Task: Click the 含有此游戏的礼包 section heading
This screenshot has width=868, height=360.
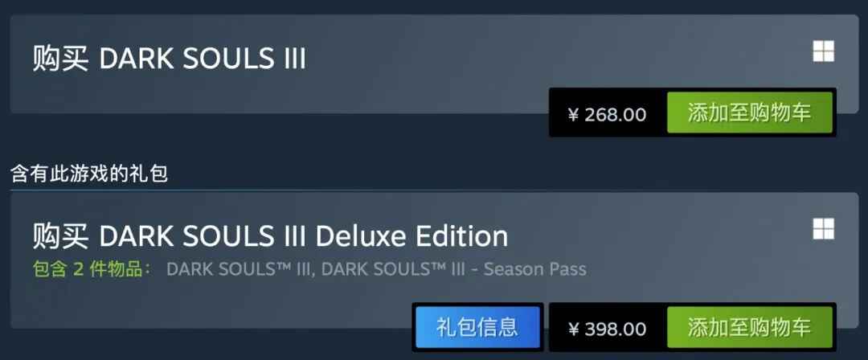Action: point(89,174)
